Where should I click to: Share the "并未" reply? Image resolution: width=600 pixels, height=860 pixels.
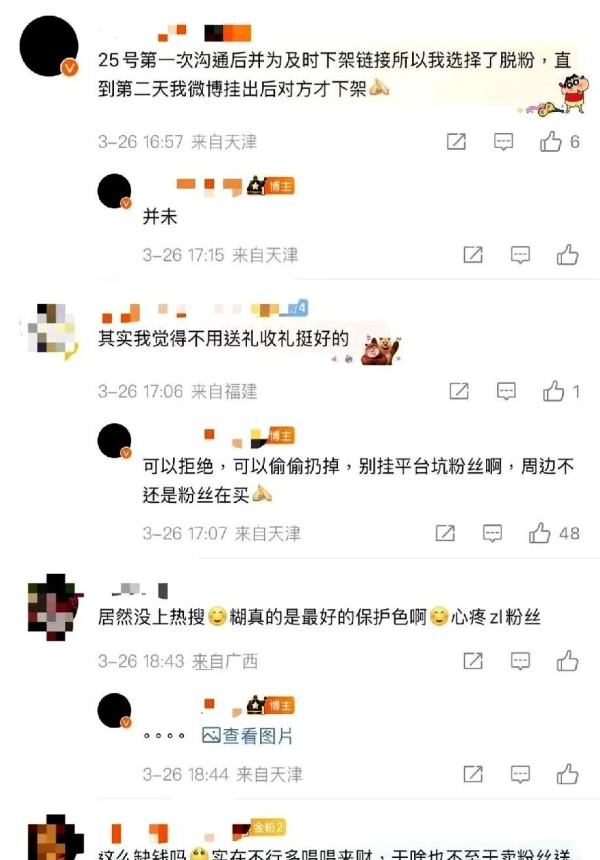pyautogui.click(x=473, y=254)
